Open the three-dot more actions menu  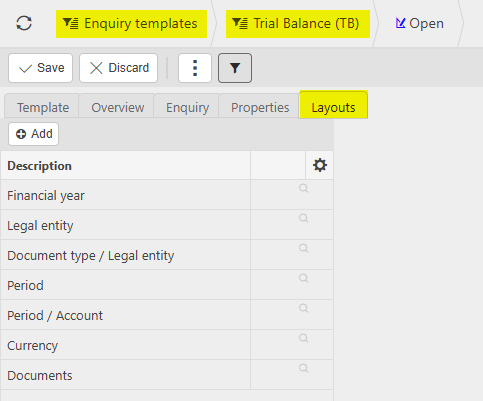click(195, 68)
